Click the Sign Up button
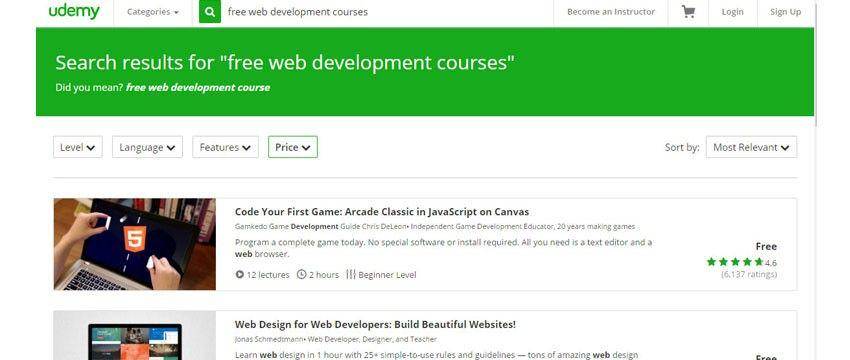The image size is (850, 360). click(x=785, y=12)
